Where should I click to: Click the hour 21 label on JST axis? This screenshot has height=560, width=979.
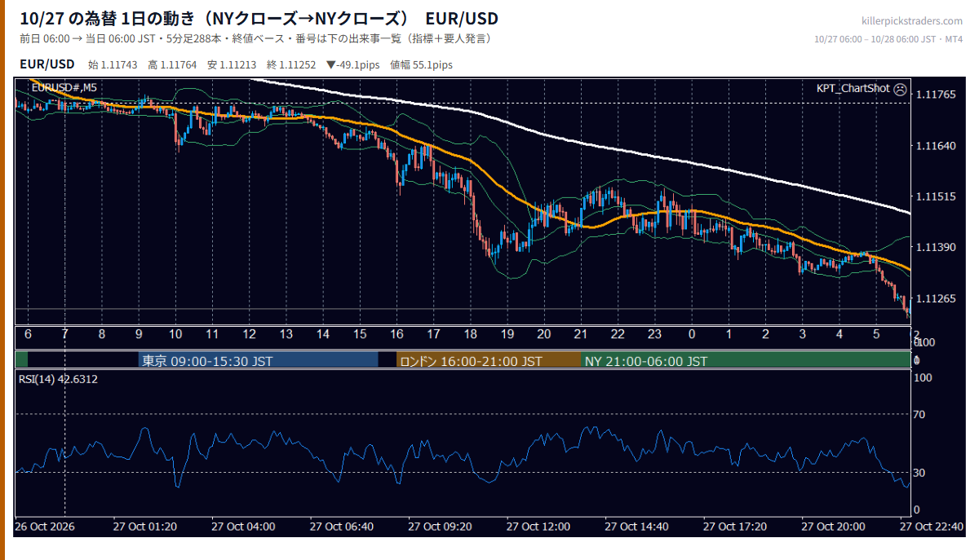point(581,335)
